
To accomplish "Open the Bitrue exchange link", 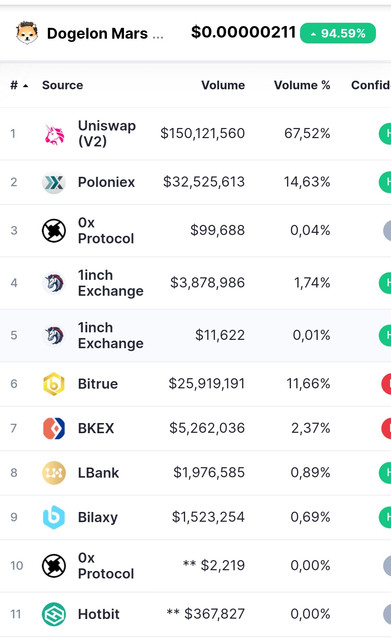I will pos(98,384).
